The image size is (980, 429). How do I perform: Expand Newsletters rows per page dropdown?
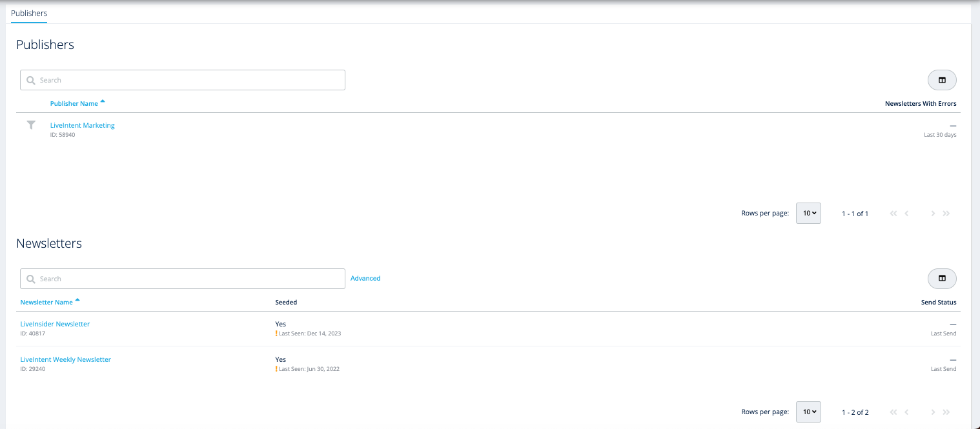pyautogui.click(x=808, y=412)
